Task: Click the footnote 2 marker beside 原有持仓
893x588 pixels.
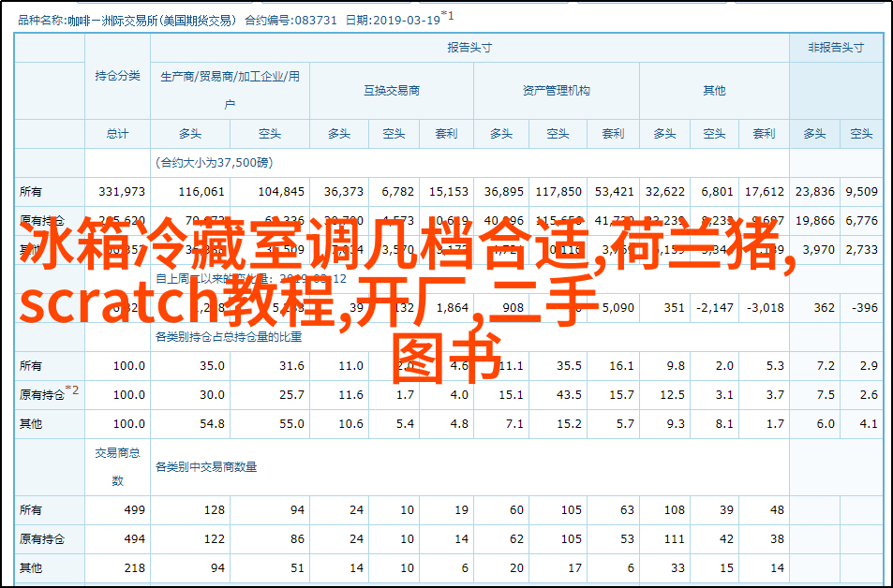Action: [x=74, y=391]
